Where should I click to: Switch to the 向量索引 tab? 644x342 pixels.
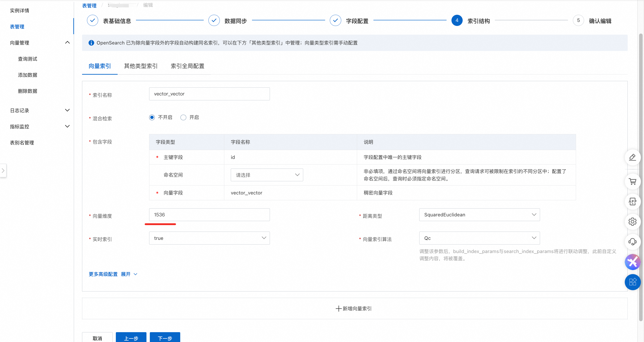point(100,66)
